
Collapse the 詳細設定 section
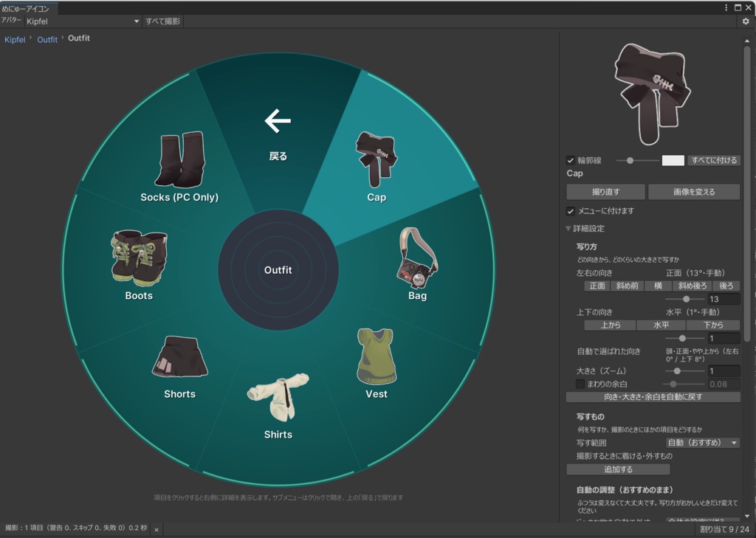[585, 229]
